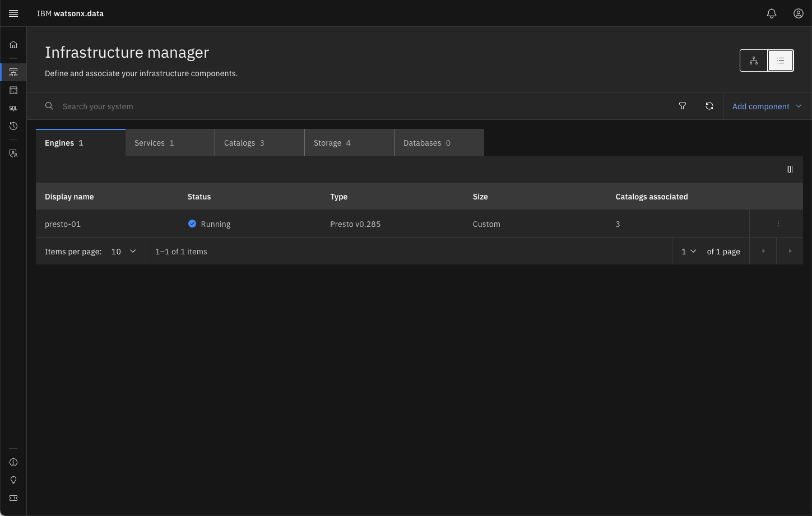This screenshot has width=812, height=516.
Task: Click the Running status checkmark icon
Action: [x=192, y=224]
